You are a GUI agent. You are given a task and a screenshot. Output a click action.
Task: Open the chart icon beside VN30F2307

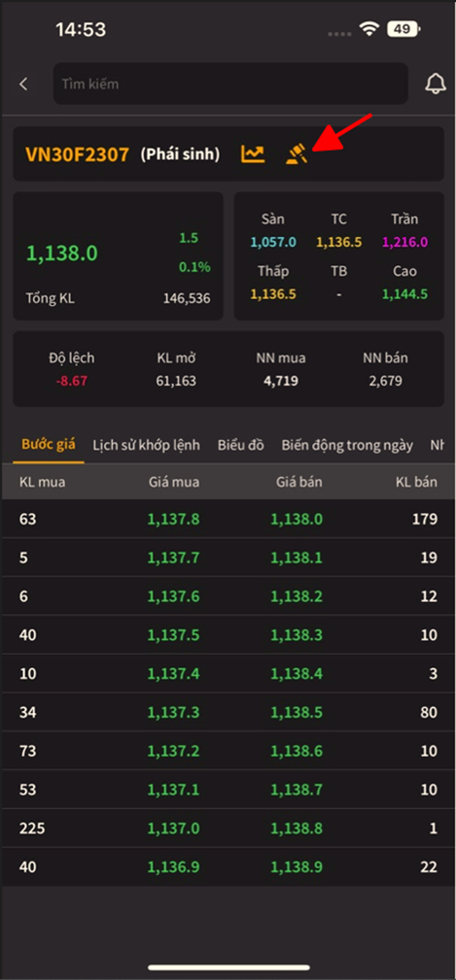tap(253, 153)
